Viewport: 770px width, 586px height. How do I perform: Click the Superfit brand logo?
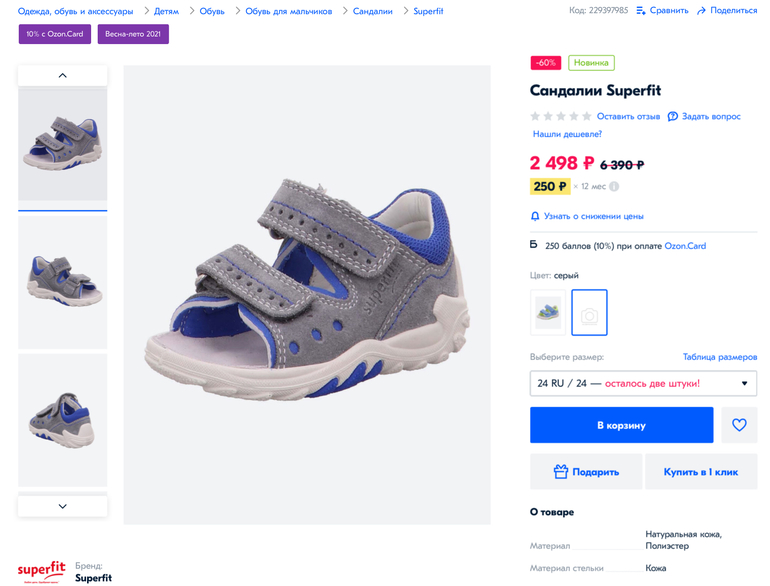click(x=41, y=571)
